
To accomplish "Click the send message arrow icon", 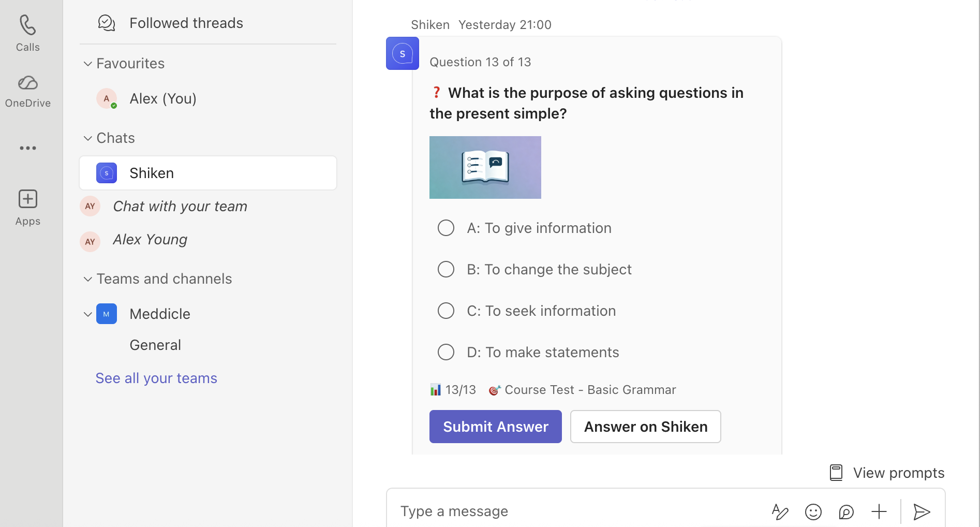I will 922,512.
